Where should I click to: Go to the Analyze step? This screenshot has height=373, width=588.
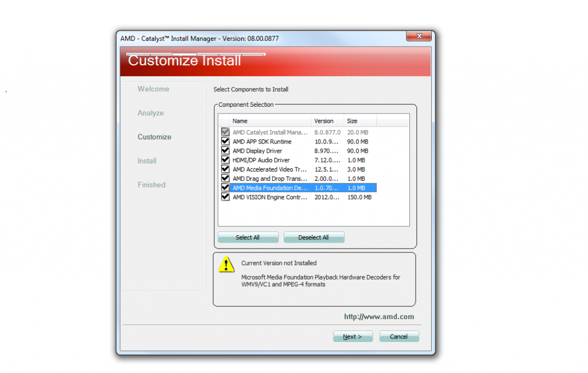point(151,113)
